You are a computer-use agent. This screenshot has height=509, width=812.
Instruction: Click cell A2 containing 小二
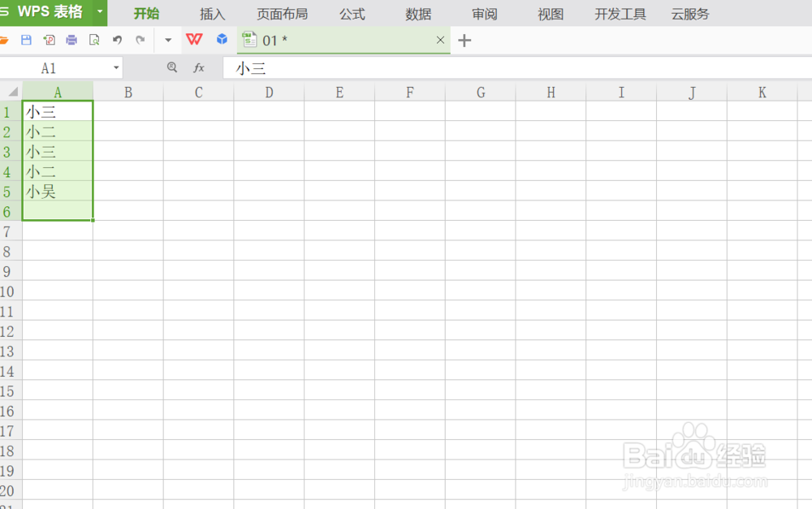[x=58, y=131]
